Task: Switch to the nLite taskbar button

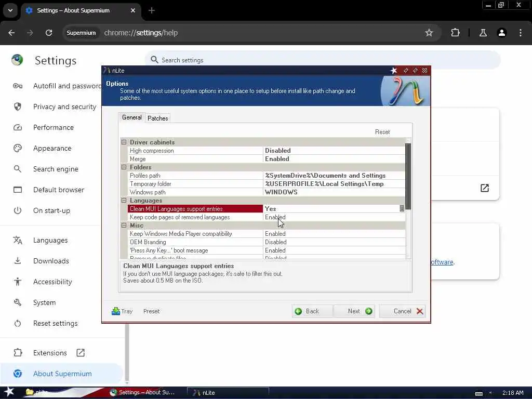Action: coord(228,393)
